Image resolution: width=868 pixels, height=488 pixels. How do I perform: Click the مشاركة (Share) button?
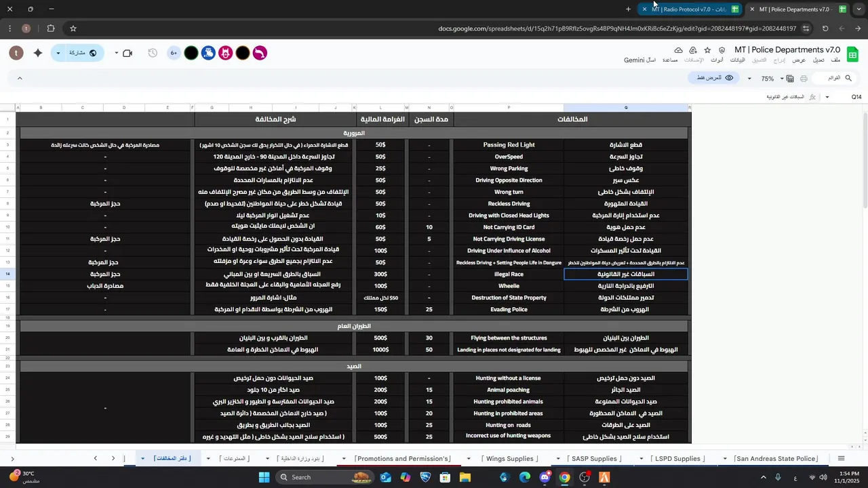(x=83, y=53)
